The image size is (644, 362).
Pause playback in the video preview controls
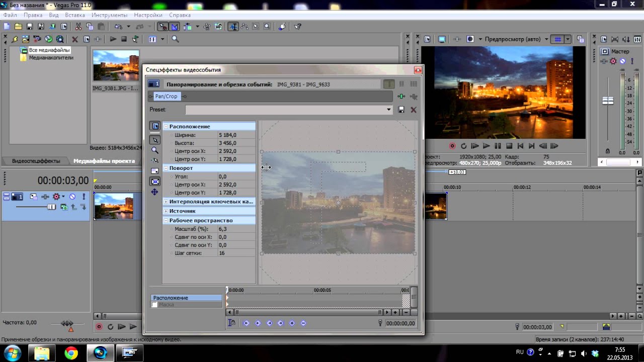[x=498, y=146]
